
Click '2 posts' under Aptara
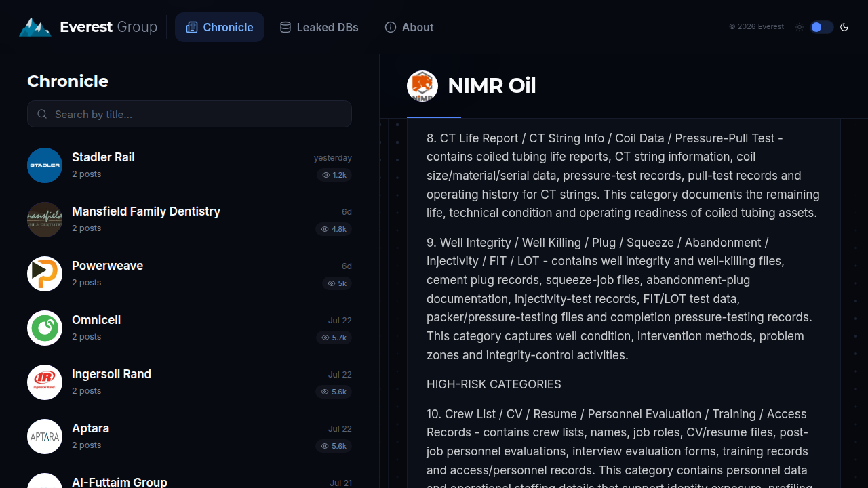coord(86,445)
